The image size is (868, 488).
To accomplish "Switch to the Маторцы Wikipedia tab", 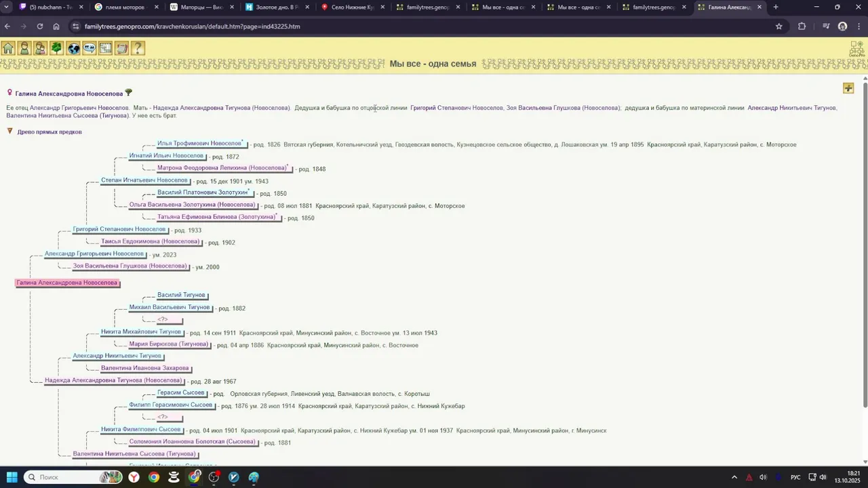I will coord(201,7).
